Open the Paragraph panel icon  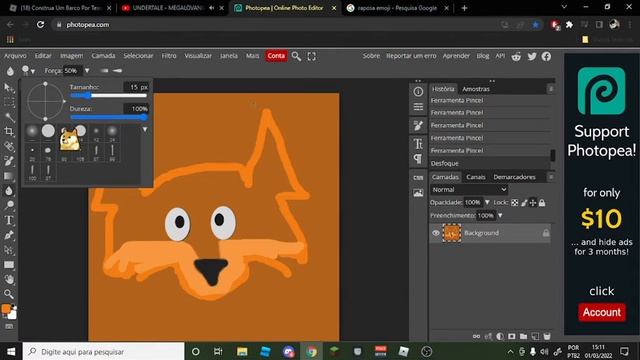coord(418,159)
